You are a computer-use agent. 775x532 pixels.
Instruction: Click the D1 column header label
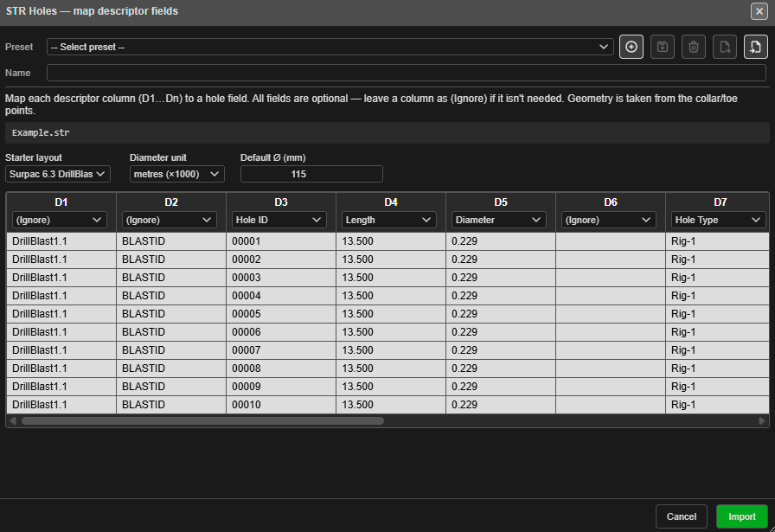click(61, 202)
